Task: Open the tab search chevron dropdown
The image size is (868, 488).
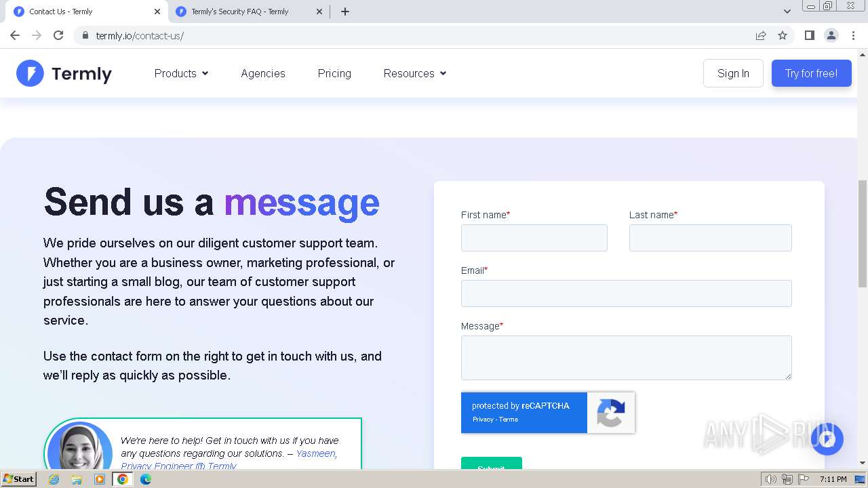Action: click(x=787, y=12)
